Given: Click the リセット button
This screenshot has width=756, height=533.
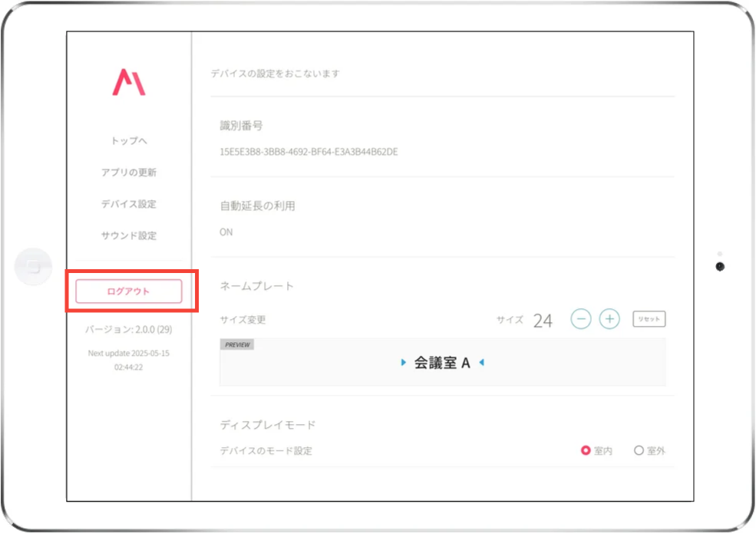Looking at the screenshot, I should click(649, 319).
